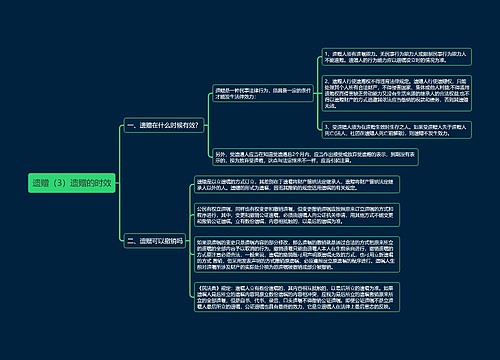The width and height of the screenshot is (500, 360).
Task: Click the vertical line joining section 二's four nodes
Action: pos(190,241)
